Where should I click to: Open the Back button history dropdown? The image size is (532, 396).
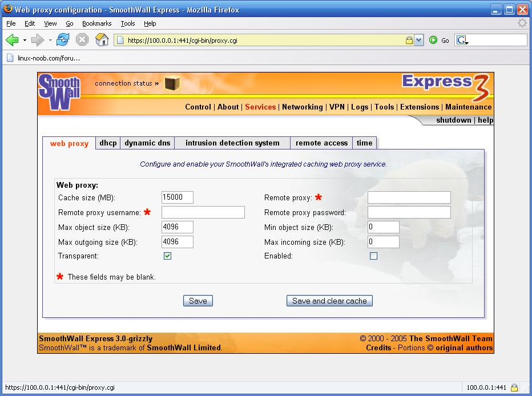(x=25, y=41)
